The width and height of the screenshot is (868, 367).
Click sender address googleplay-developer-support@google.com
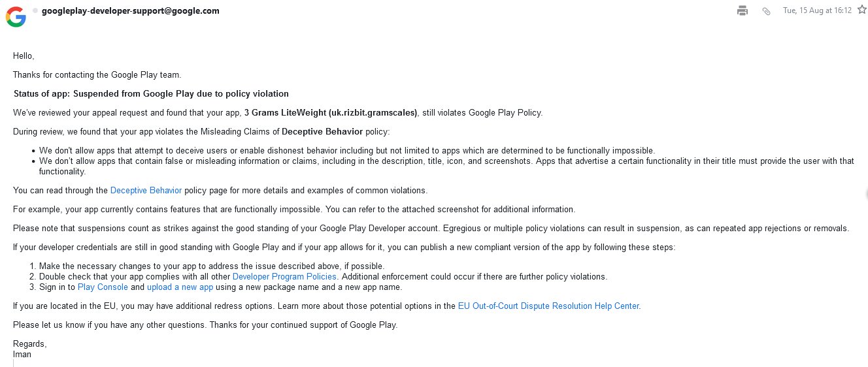click(131, 11)
